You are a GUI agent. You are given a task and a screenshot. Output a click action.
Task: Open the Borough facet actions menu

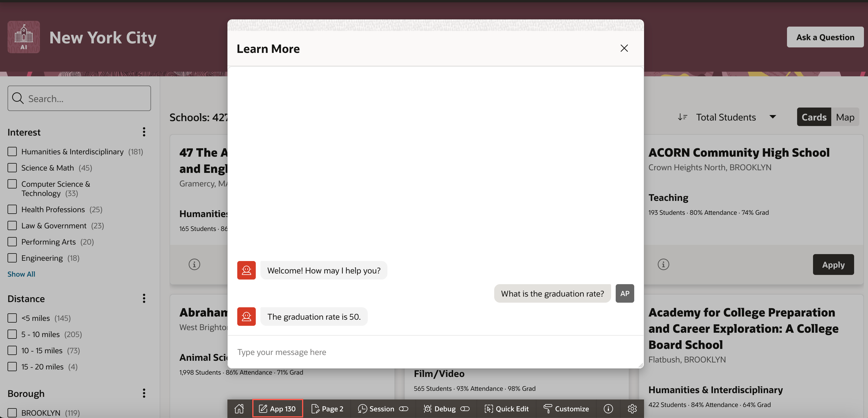pos(144,393)
